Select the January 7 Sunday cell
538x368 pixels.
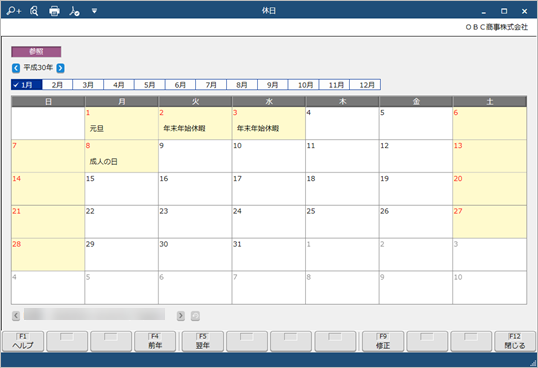48,156
